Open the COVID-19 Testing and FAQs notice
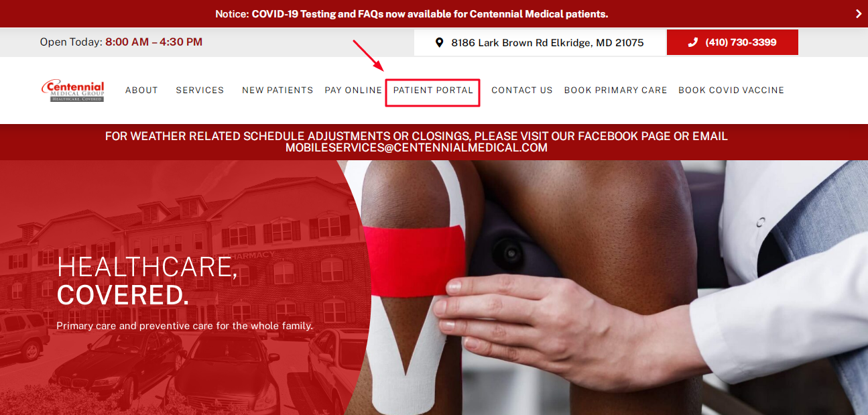The width and height of the screenshot is (868, 415). coord(412,13)
